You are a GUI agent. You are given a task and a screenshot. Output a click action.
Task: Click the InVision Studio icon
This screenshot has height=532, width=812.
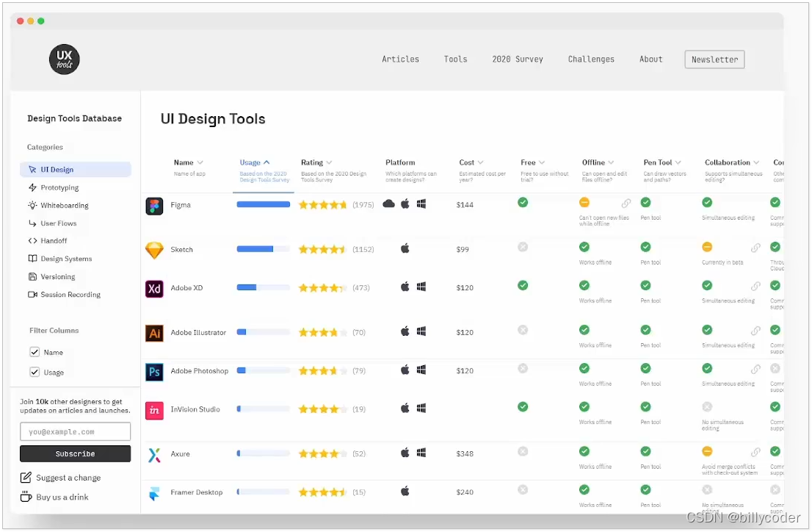pos(154,411)
